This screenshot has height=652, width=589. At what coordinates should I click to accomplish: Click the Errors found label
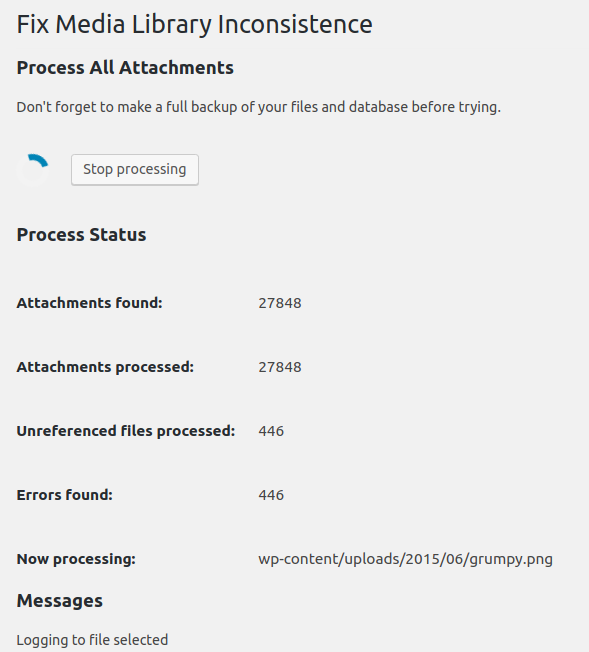[64, 495]
